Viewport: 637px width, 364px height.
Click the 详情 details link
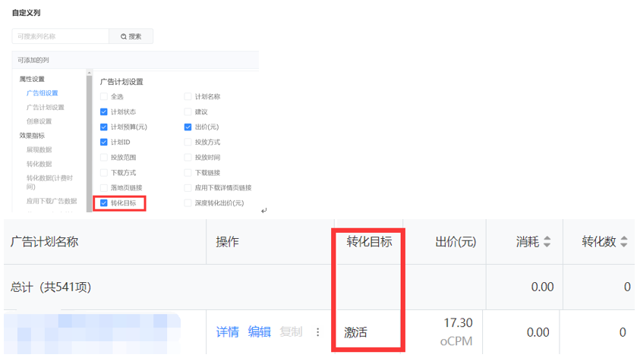click(x=227, y=332)
